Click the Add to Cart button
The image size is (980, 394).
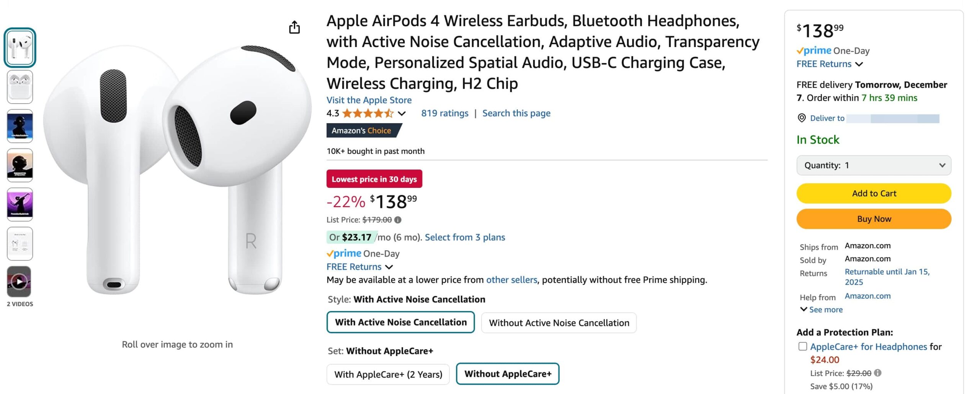point(873,193)
